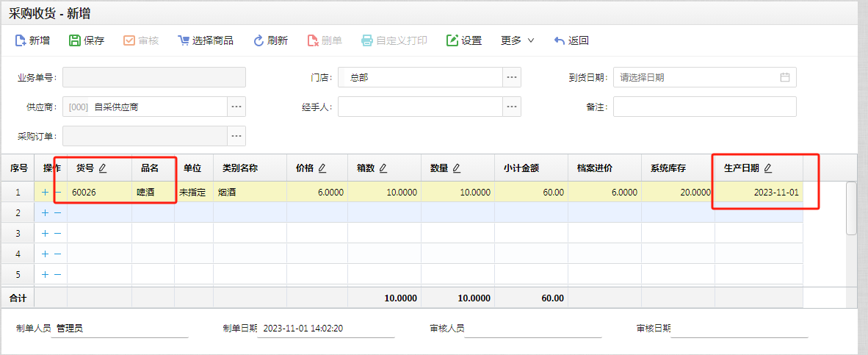The width and height of the screenshot is (868, 355).
Task: Add a row via plus in row 1
Action: [x=46, y=192]
